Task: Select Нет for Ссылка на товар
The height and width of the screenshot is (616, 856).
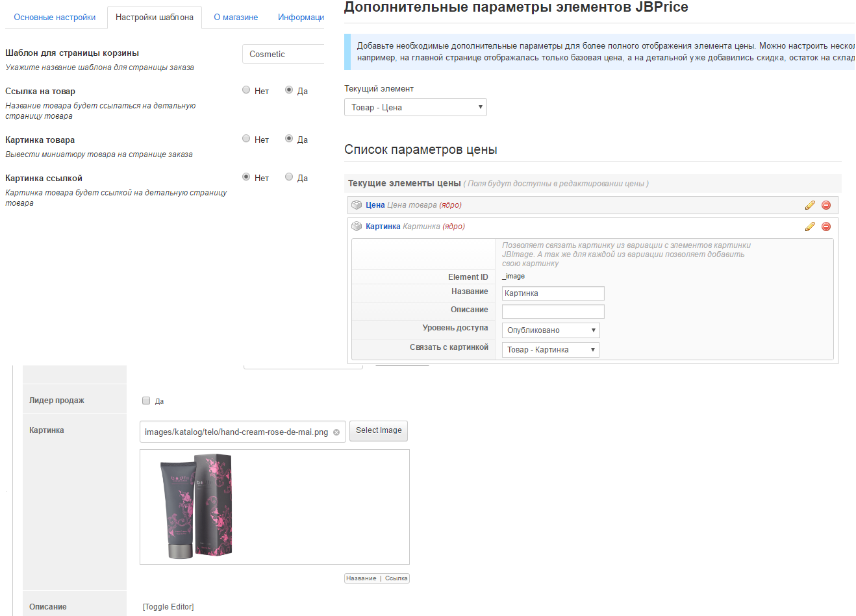Action: tap(246, 90)
